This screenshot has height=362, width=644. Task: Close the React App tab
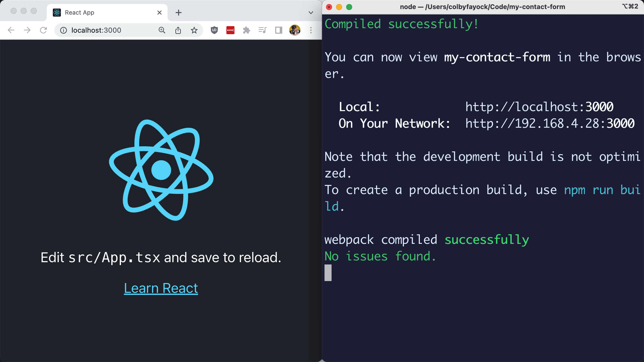click(x=159, y=13)
